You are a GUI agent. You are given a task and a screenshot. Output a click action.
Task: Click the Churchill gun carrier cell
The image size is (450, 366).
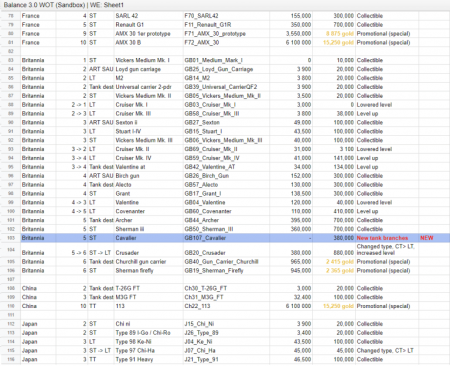tap(149, 262)
